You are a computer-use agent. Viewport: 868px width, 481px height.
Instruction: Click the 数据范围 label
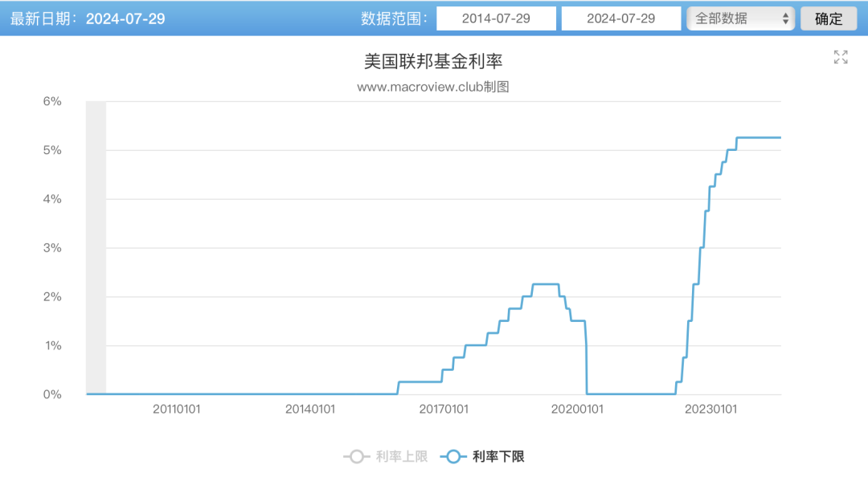coord(394,18)
